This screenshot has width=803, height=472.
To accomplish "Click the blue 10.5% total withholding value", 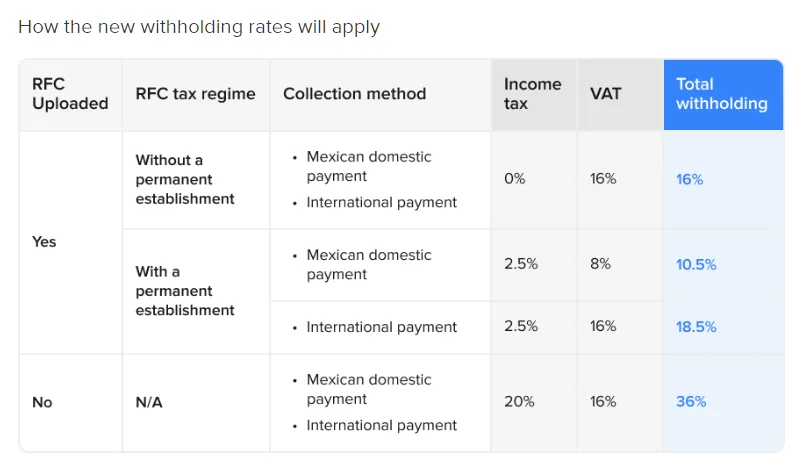I will (696, 265).
